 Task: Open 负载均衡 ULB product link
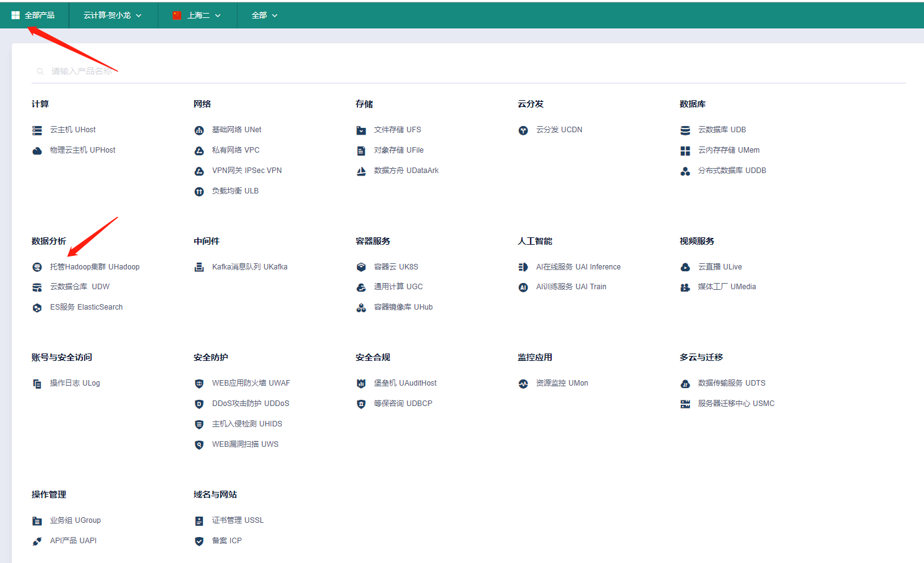(235, 191)
